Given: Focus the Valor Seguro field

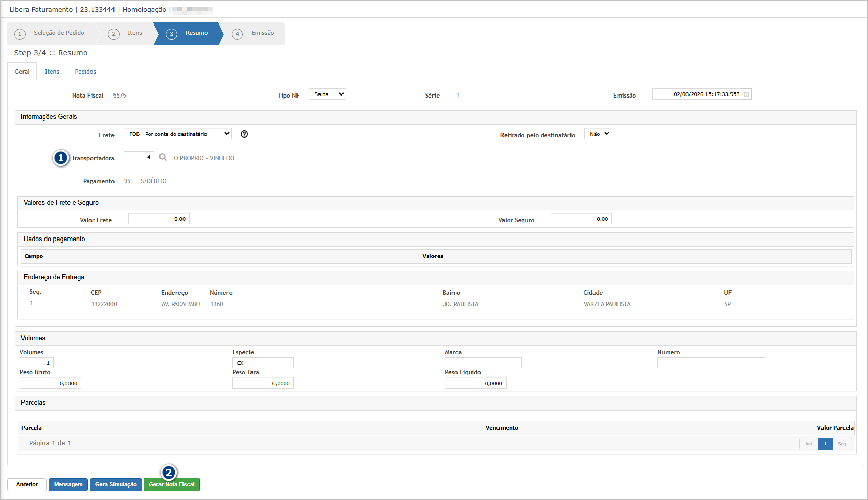Looking at the screenshot, I should (x=581, y=219).
